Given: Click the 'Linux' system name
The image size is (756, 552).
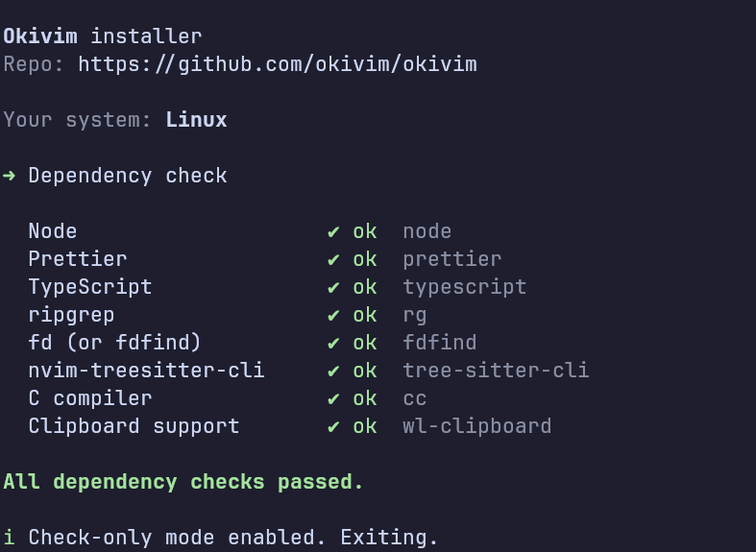Looking at the screenshot, I should pyautogui.click(x=196, y=120).
